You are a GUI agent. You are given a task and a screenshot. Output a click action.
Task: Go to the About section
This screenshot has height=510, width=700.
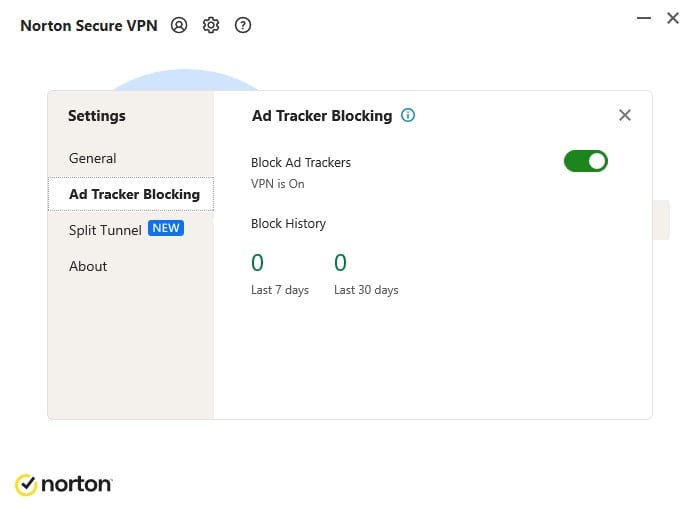point(88,266)
